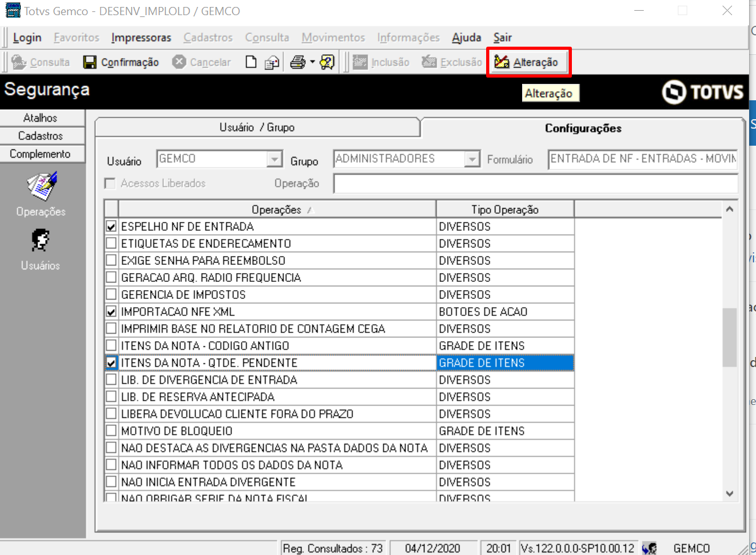Open the Impressoras menu
756x555 pixels.
click(141, 38)
